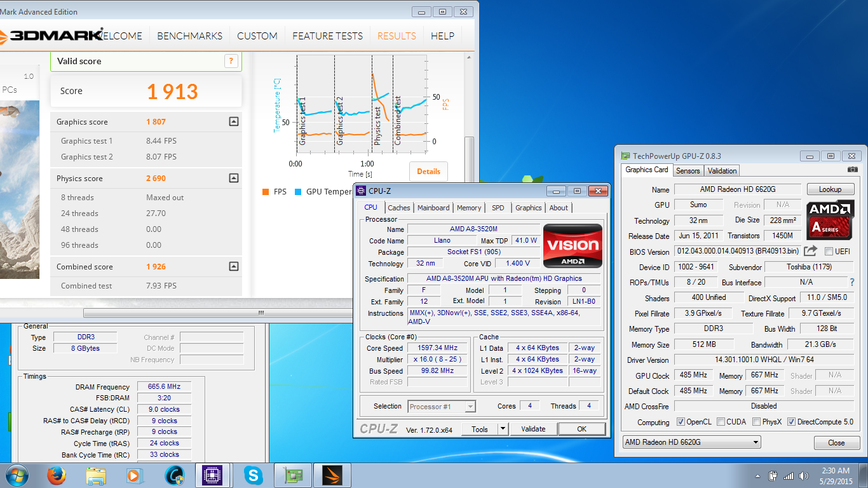The width and height of the screenshot is (868, 488).
Task: Toggle the DirectCompute 5.0 checkbox
Action: point(792,422)
